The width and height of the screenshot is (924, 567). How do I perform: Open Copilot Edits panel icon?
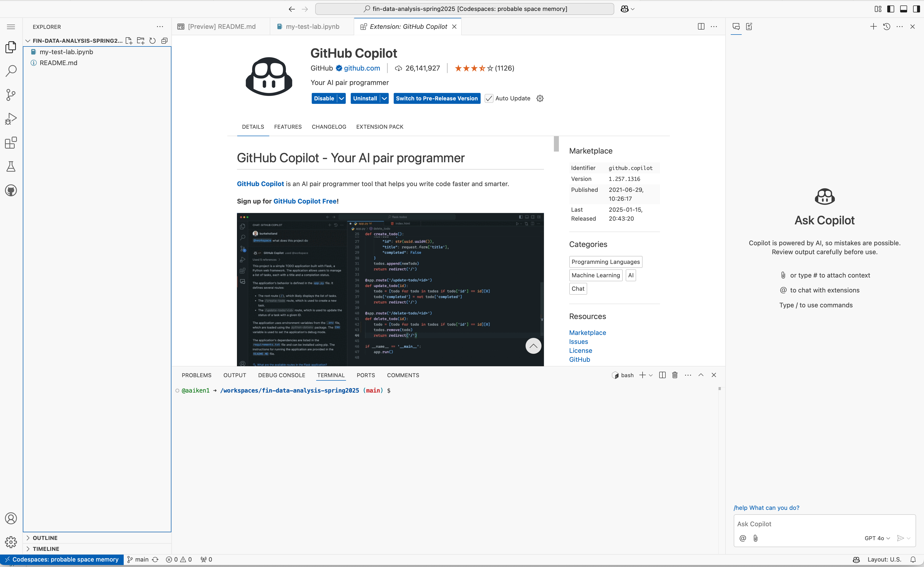coord(749,26)
